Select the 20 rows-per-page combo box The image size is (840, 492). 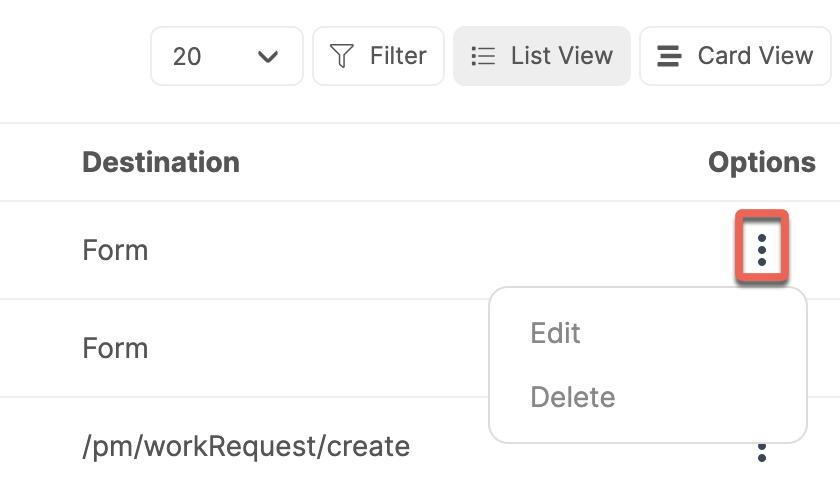227,56
